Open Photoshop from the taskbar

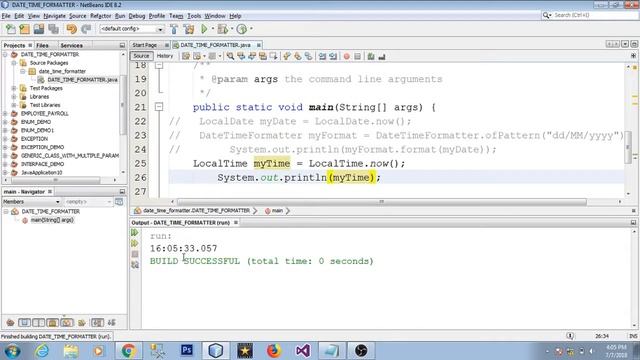pyautogui.click(x=187, y=351)
